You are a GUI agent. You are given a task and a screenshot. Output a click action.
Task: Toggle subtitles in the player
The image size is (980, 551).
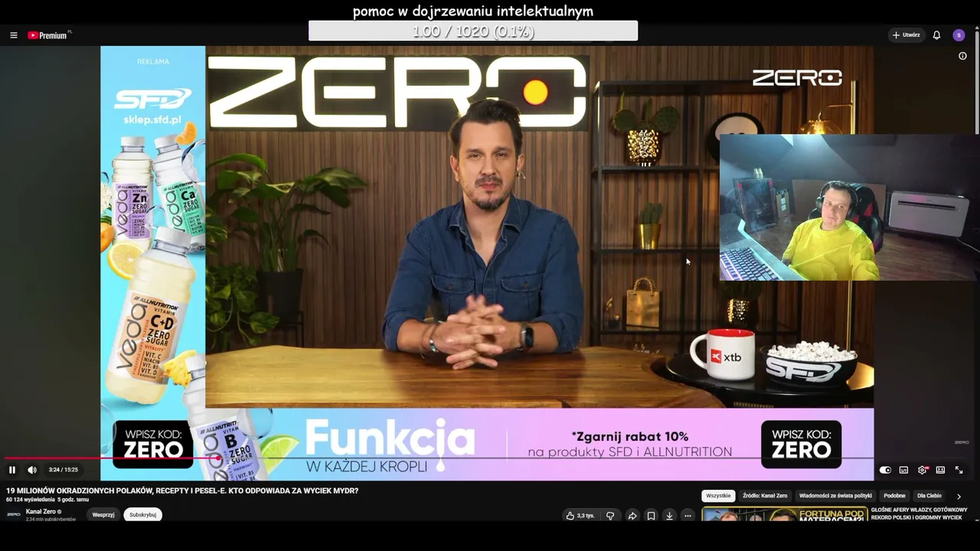pyautogui.click(x=903, y=470)
